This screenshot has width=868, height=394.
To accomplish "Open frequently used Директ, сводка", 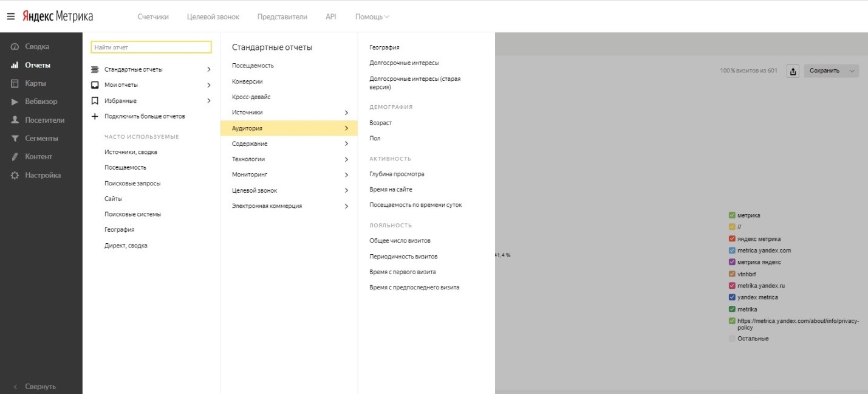I will 126,246.
